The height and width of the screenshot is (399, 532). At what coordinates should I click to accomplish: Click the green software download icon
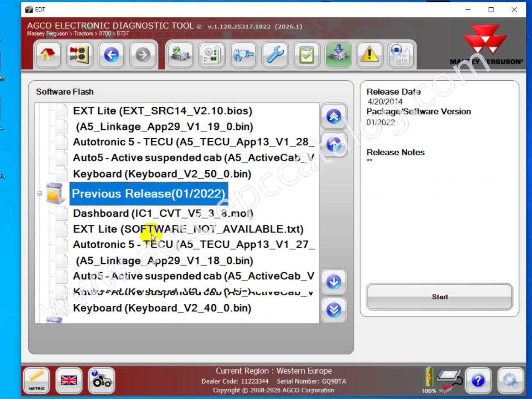[x=338, y=55]
